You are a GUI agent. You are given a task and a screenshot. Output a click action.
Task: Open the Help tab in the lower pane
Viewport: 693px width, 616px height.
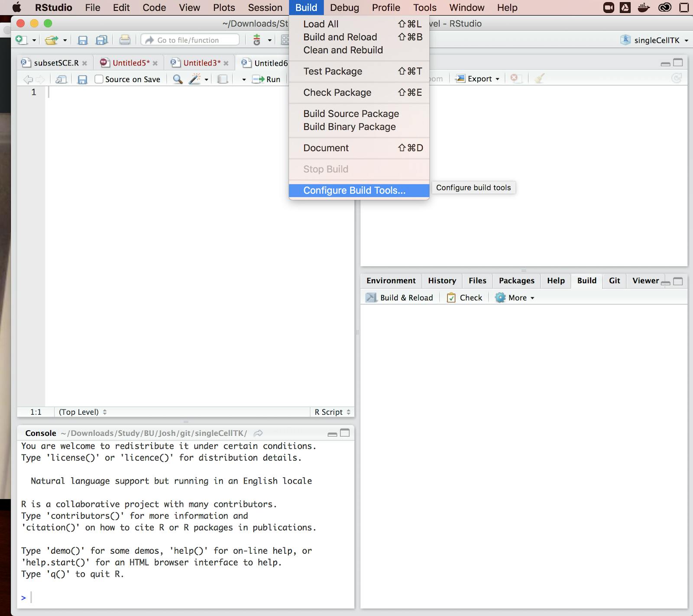coord(556,281)
